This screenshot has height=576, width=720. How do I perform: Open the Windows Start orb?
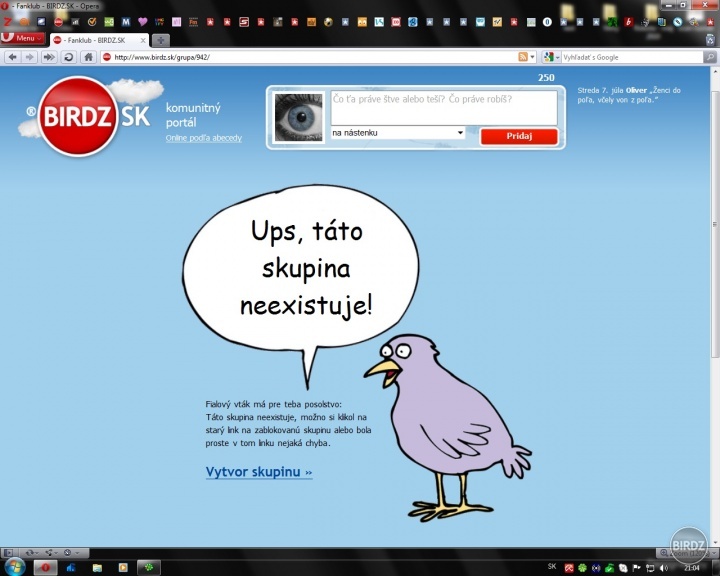click(x=14, y=567)
